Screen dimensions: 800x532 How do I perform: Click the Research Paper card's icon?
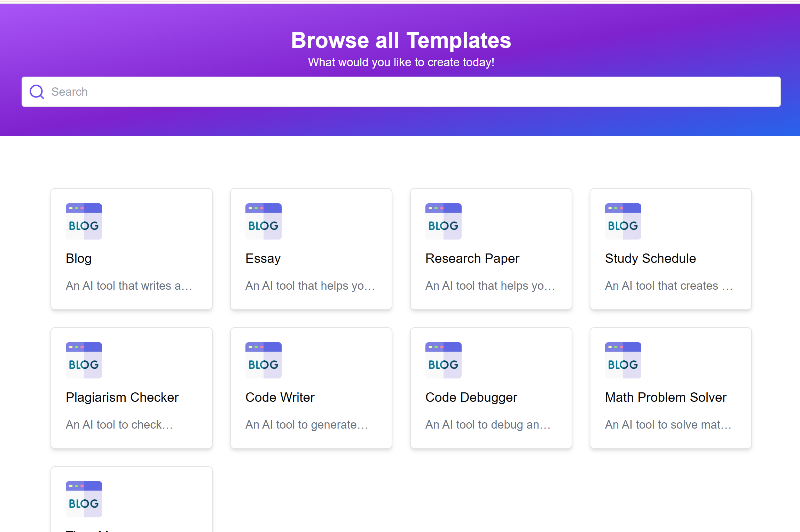pyautogui.click(x=443, y=221)
